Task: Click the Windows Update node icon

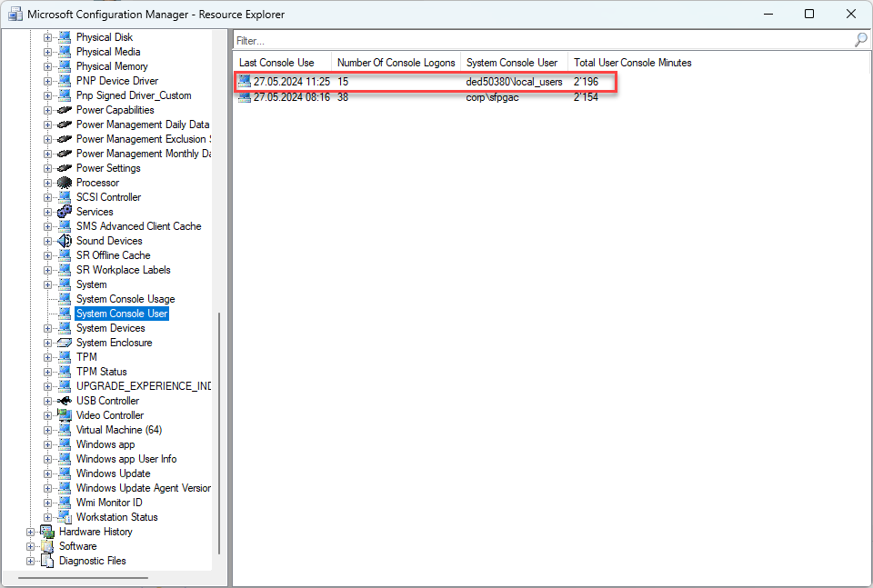Action: coord(65,473)
